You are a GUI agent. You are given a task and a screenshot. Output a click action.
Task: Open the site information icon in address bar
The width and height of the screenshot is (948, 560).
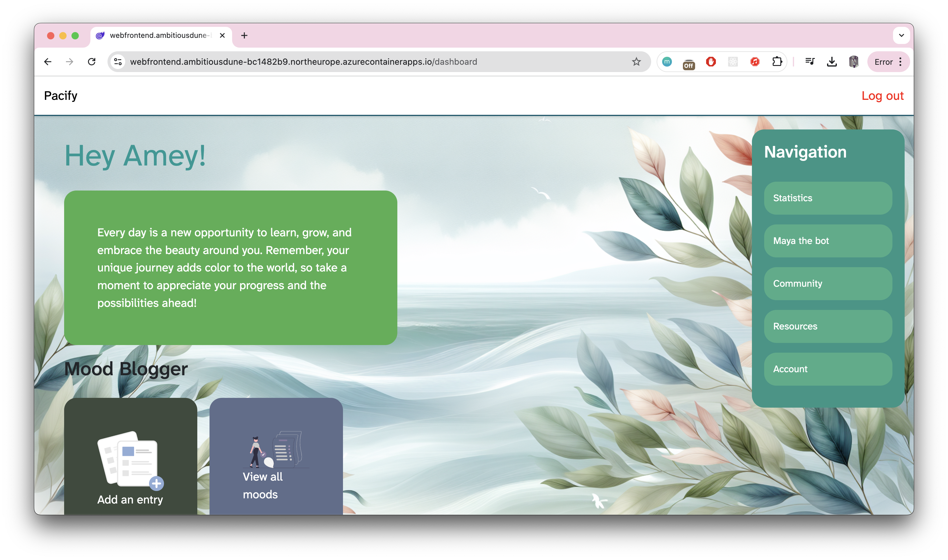click(118, 61)
